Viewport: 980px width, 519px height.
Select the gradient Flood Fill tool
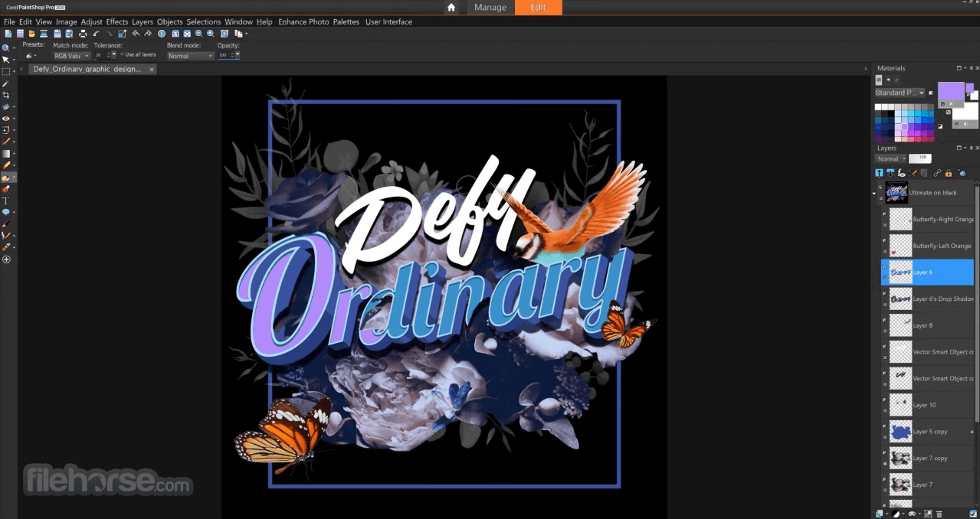pos(5,154)
